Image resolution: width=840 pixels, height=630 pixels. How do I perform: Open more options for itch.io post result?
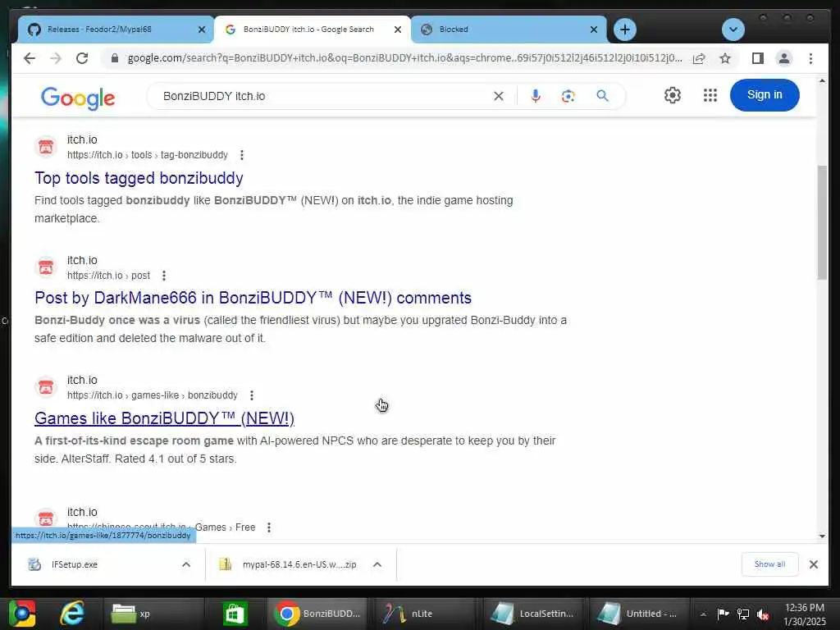[x=164, y=276]
